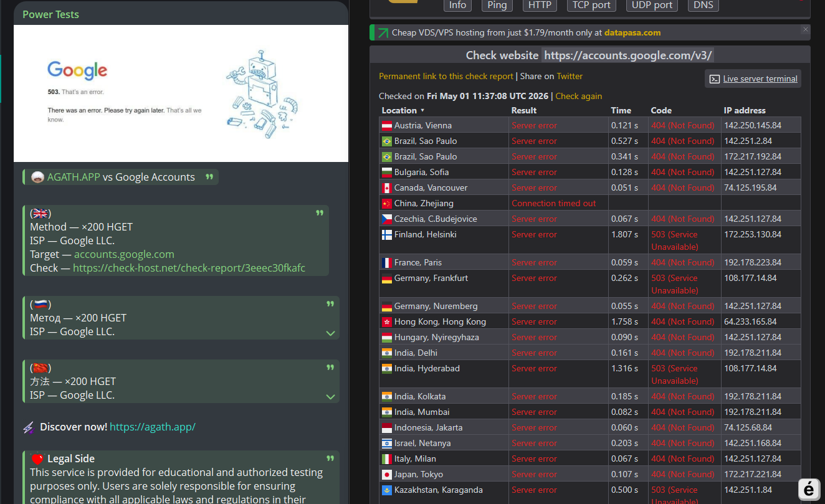Click the Result column header

(x=524, y=110)
